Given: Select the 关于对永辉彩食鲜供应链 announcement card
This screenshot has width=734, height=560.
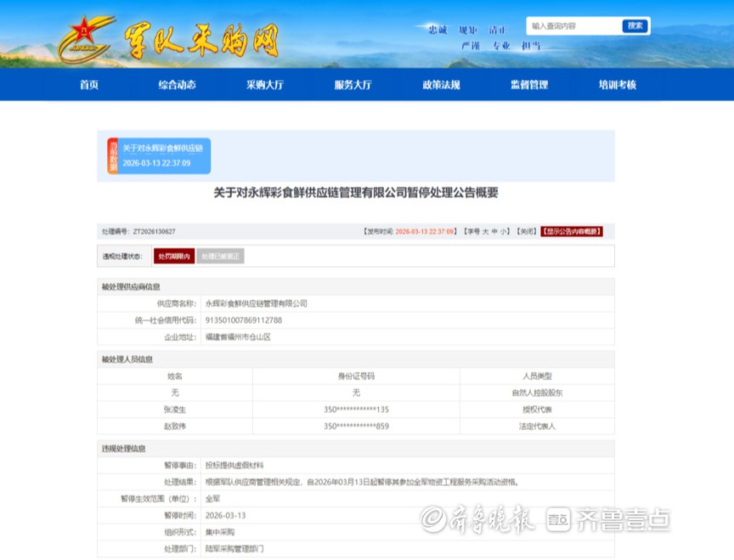Looking at the screenshot, I should [164, 156].
